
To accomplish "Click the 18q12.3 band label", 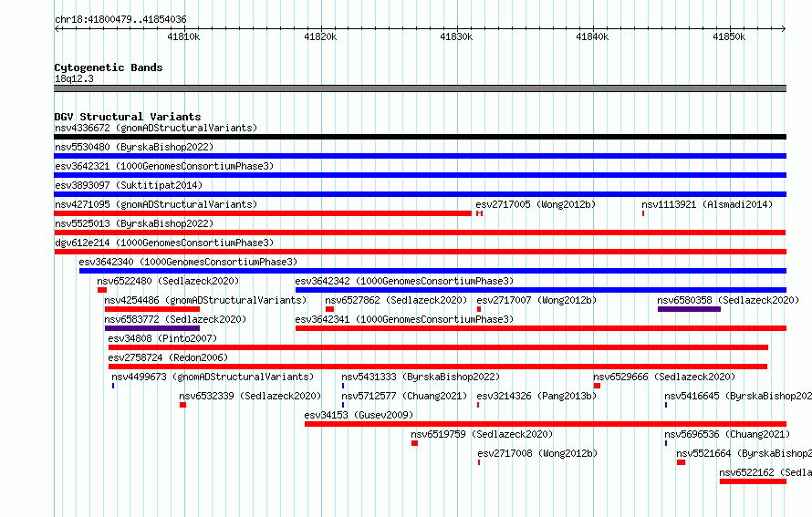I will tap(74, 78).
